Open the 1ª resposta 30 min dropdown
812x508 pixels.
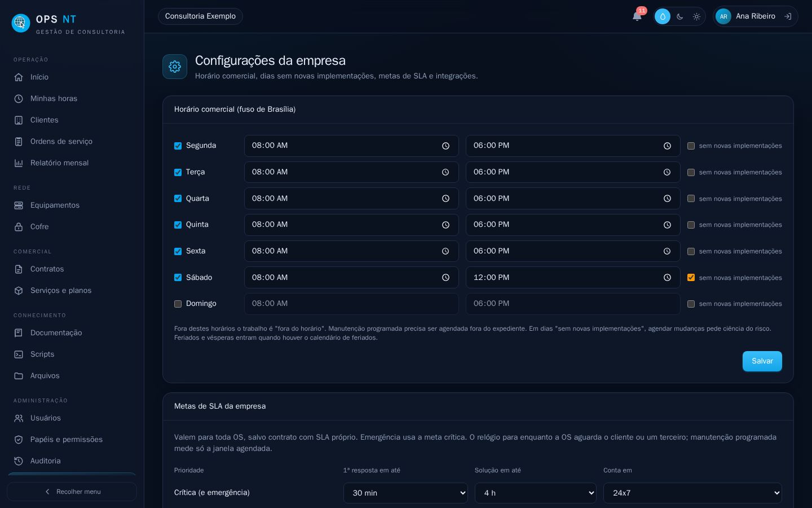(405, 493)
